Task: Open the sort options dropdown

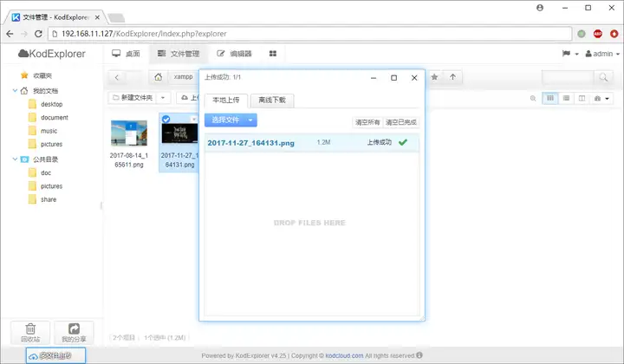Action: point(601,98)
